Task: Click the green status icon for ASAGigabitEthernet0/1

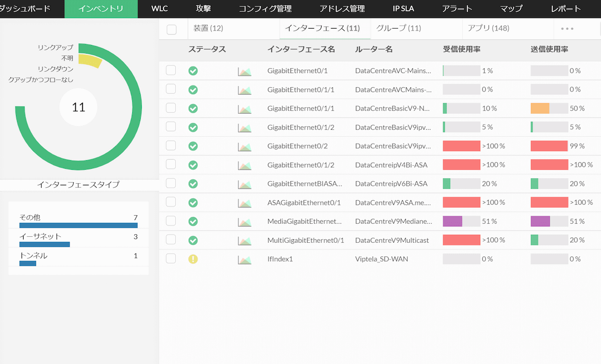Action: click(193, 202)
